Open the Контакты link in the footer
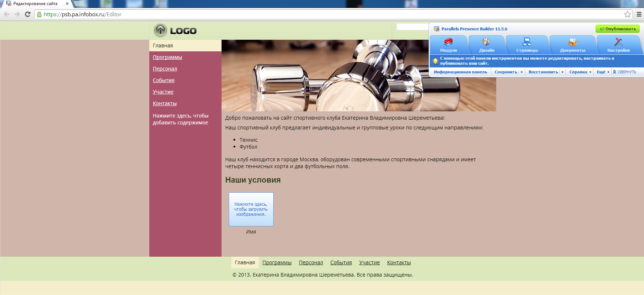 point(399,262)
